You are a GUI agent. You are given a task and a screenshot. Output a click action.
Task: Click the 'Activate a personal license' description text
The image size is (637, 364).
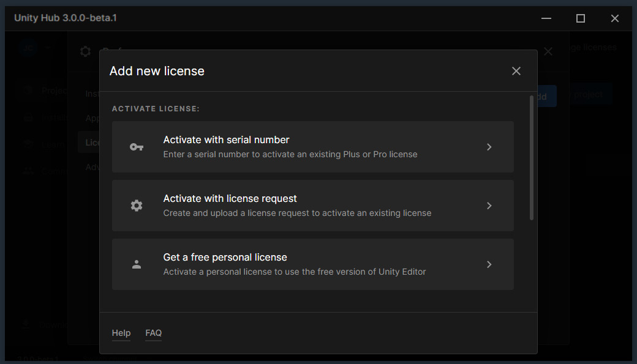click(x=295, y=272)
